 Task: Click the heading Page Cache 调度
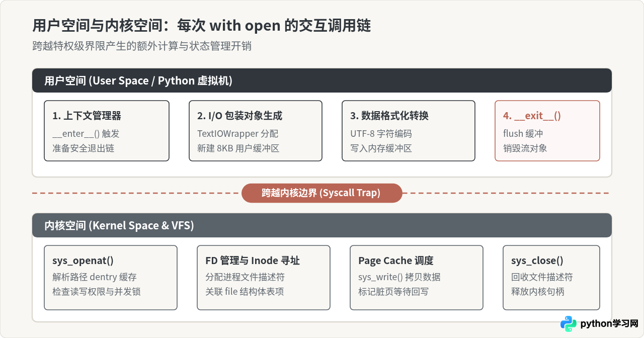(395, 261)
